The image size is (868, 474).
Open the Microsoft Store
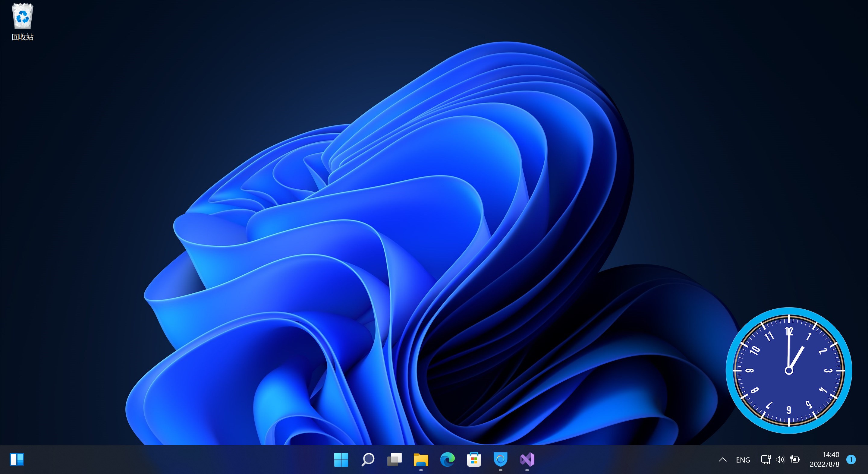[x=474, y=460]
